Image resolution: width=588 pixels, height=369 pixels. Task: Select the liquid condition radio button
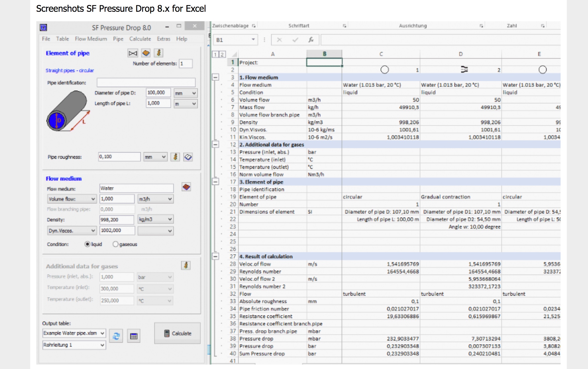click(x=87, y=244)
